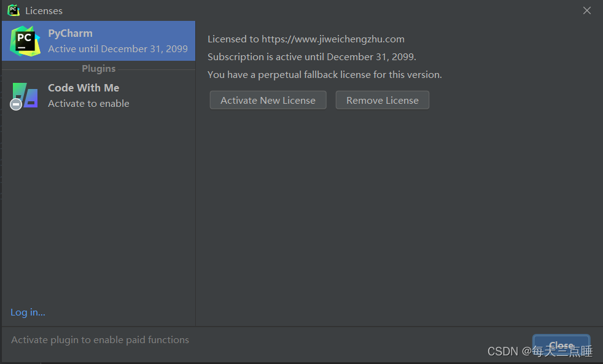Click 'Activate plugin to enable paid functions' text
The width and height of the screenshot is (603, 364).
pyautogui.click(x=100, y=340)
